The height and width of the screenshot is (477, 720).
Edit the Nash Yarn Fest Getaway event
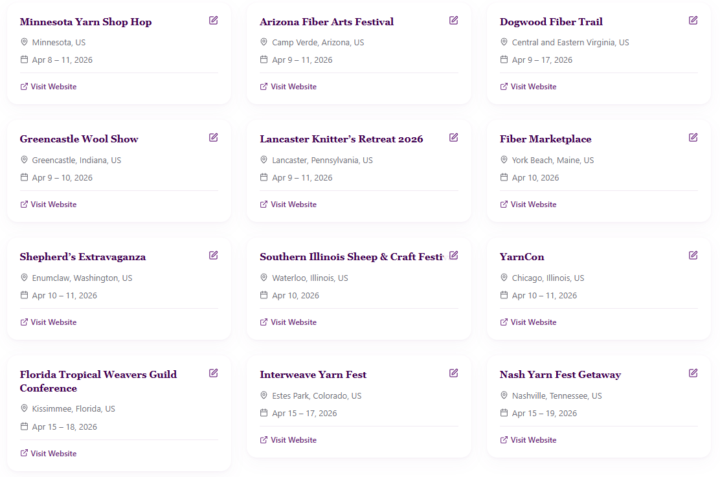click(x=693, y=373)
